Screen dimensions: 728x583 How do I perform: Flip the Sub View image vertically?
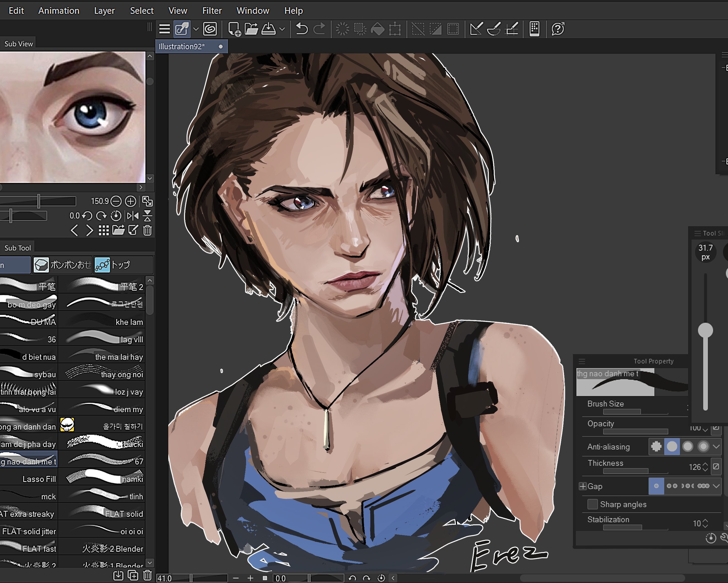(x=147, y=216)
